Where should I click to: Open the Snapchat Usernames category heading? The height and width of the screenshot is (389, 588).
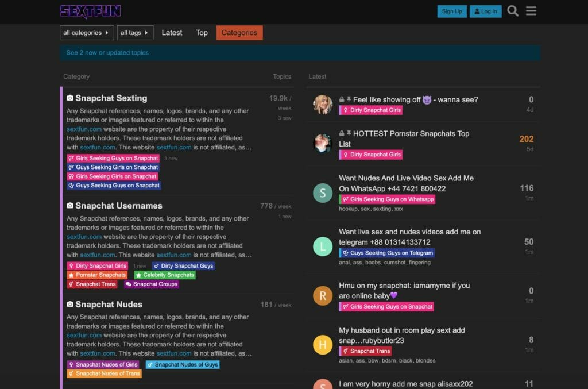point(119,206)
